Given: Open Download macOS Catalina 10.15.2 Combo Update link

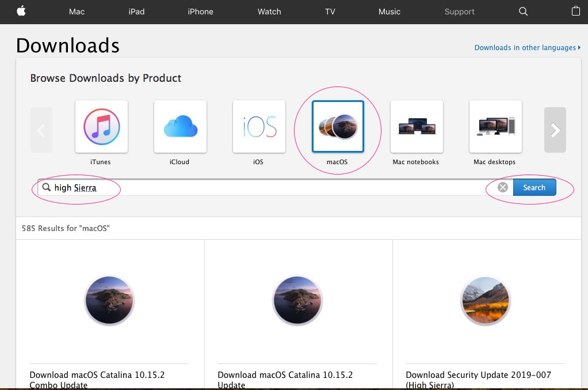Looking at the screenshot, I should click(97, 380).
